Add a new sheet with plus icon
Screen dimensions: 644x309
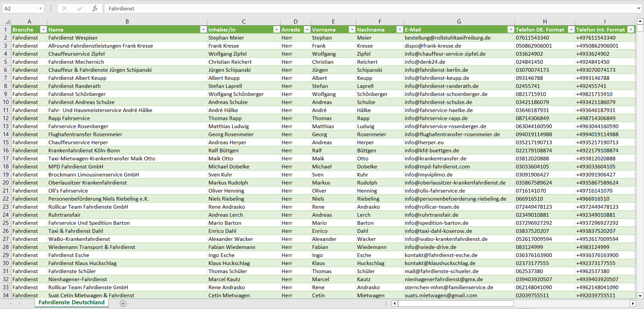(x=123, y=303)
